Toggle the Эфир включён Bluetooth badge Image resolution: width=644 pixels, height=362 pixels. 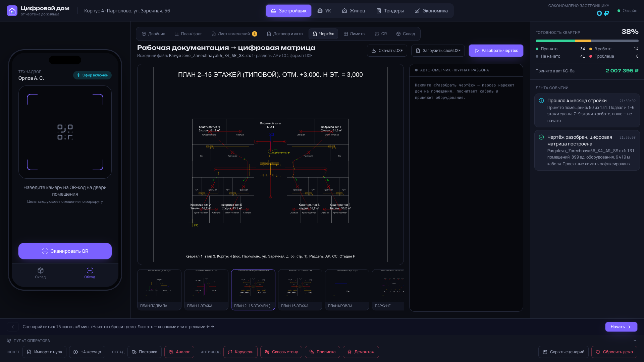pos(92,75)
